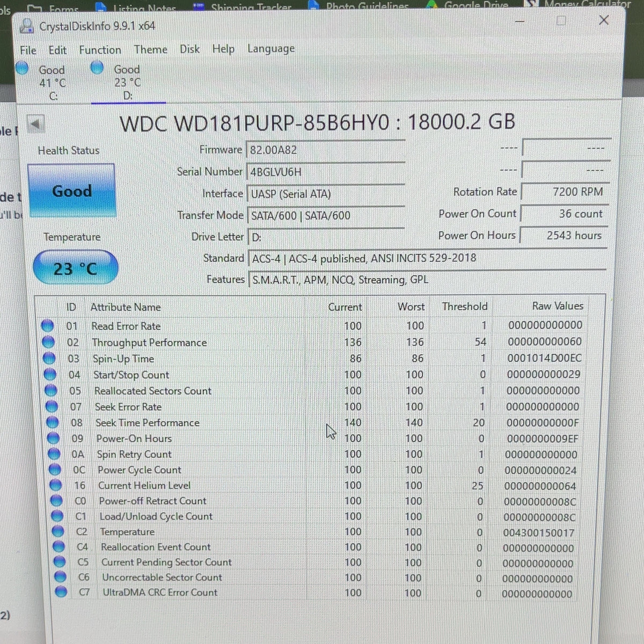644x644 pixels.
Task: Click the status dot for Uncorrectable Sector Count
Action: pos(61,576)
